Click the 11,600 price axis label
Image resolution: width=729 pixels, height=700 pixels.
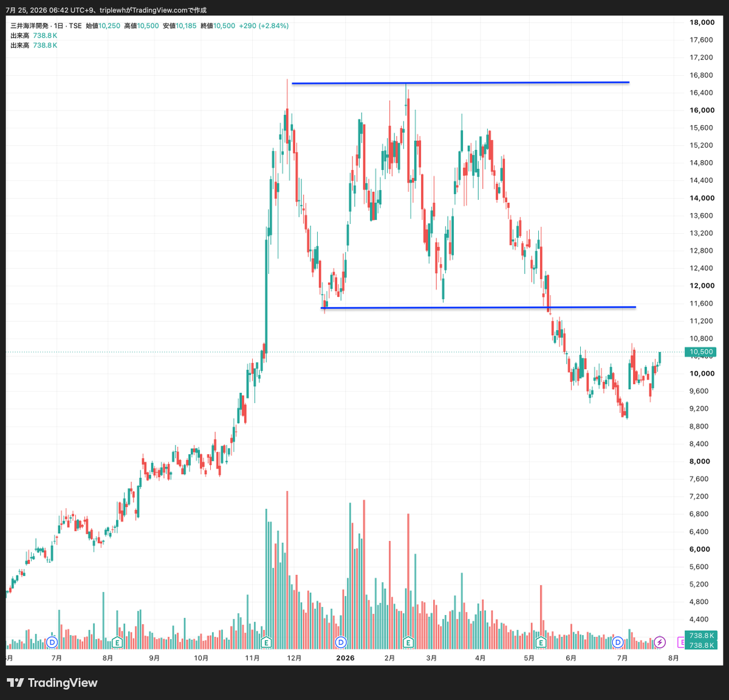tap(702, 304)
